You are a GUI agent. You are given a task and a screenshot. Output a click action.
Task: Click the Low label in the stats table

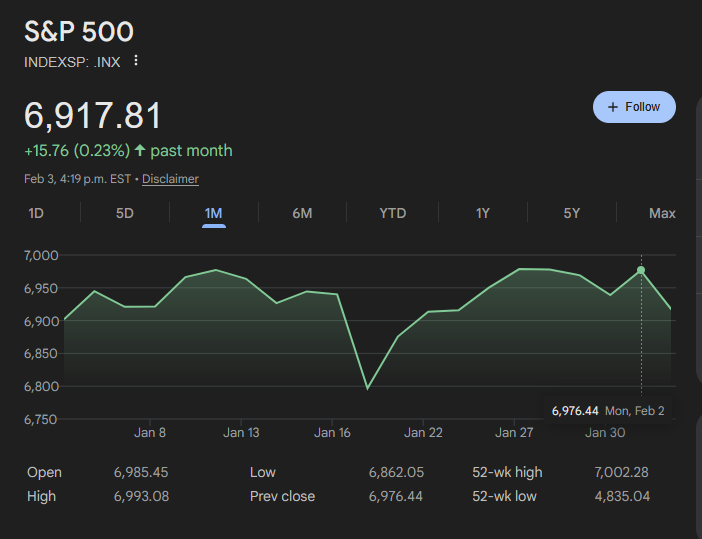[263, 472]
